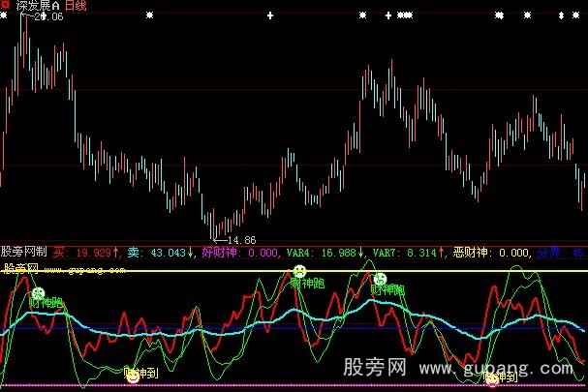The width and height of the screenshot is (588, 392).
Task: Open the 股旁网制 indicator name
Action: coord(23,252)
